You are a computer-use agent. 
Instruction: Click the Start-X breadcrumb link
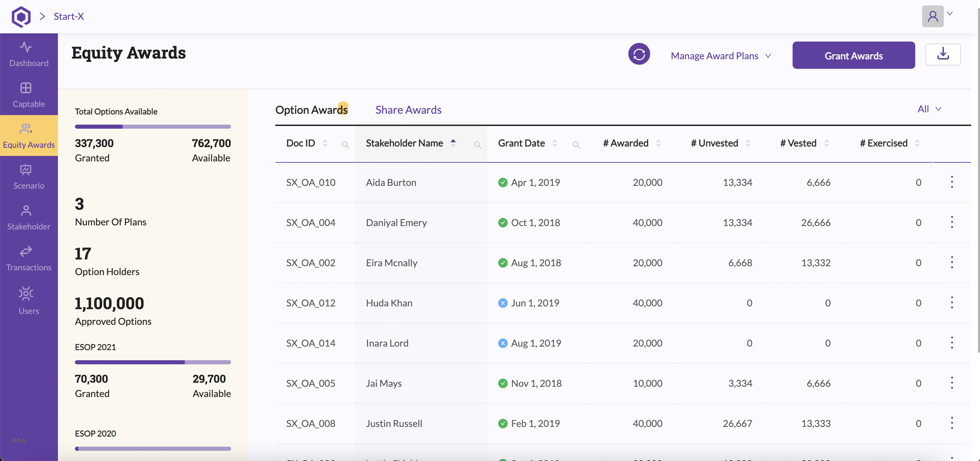tap(68, 16)
